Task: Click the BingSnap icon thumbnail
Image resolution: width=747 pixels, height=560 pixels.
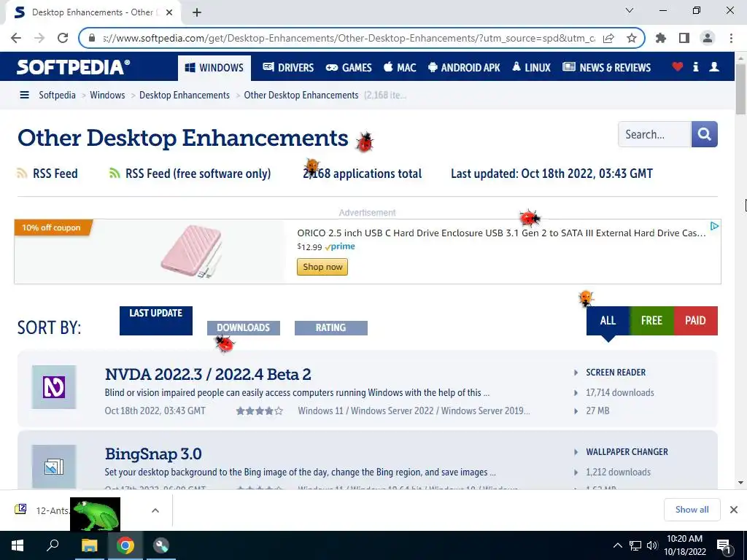Action: coord(54,467)
